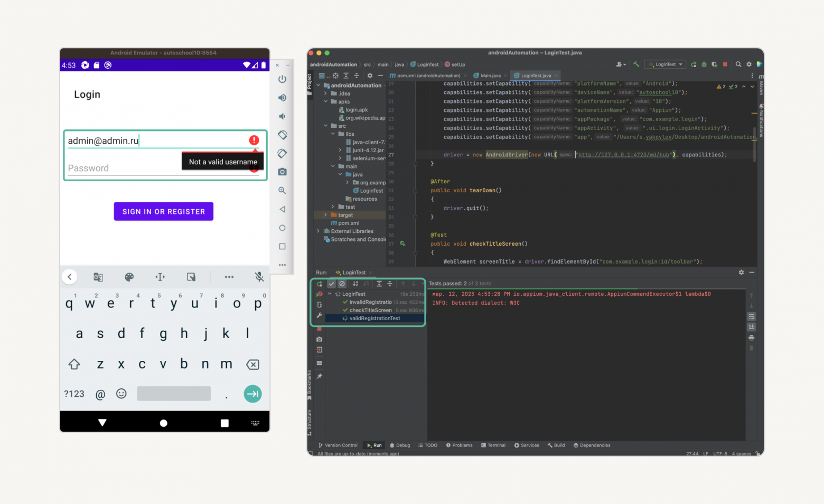The width and height of the screenshot is (824, 504).
Task: Tap keyboard text cursor control icon
Action: [160, 277]
